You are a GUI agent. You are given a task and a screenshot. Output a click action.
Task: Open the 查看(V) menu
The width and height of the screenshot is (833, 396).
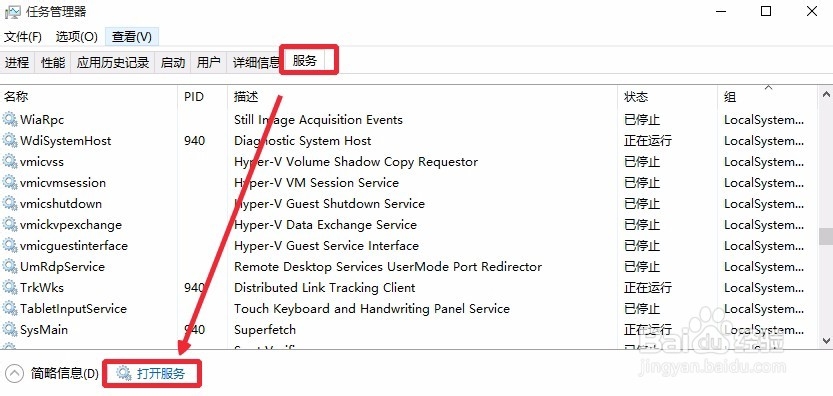(x=132, y=37)
